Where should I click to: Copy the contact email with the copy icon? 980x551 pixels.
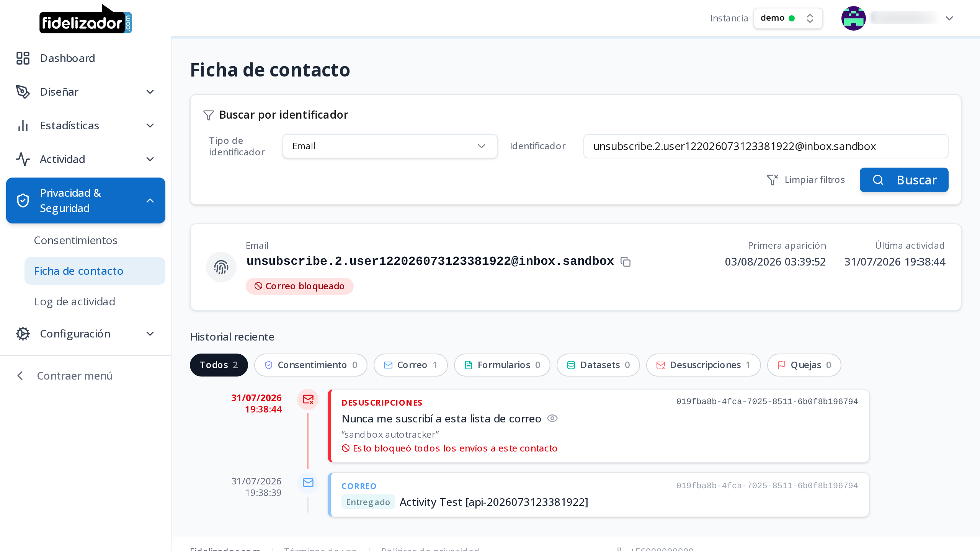(626, 262)
